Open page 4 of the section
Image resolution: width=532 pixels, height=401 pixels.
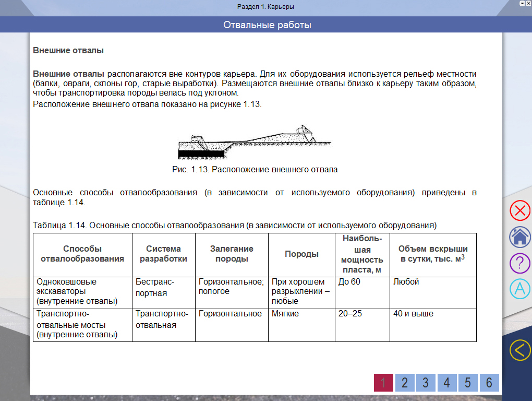447,383
